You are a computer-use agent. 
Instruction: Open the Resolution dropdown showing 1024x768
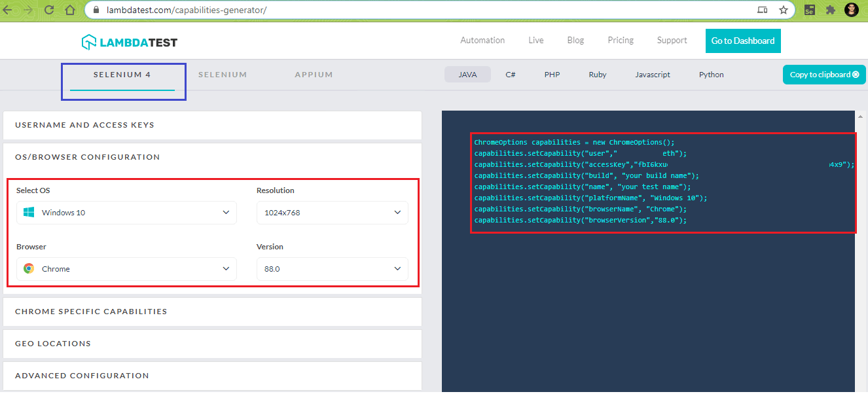point(332,213)
